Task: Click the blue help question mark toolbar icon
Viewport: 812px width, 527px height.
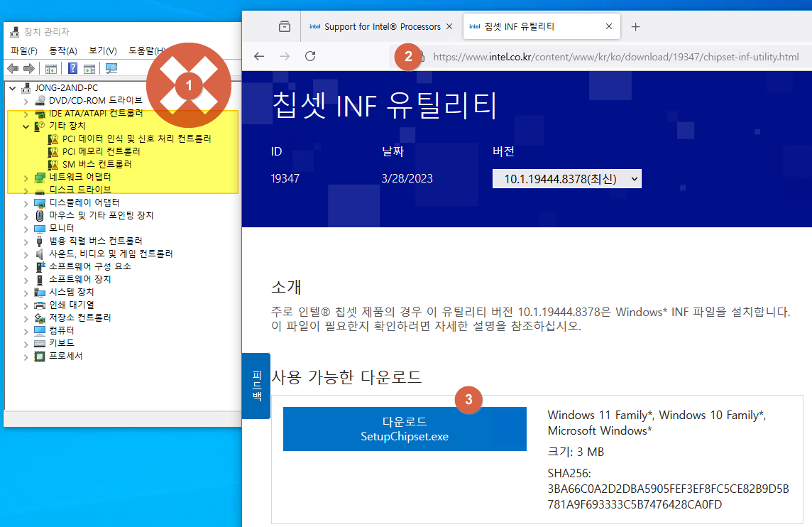Action: click(x=73, y=68)
